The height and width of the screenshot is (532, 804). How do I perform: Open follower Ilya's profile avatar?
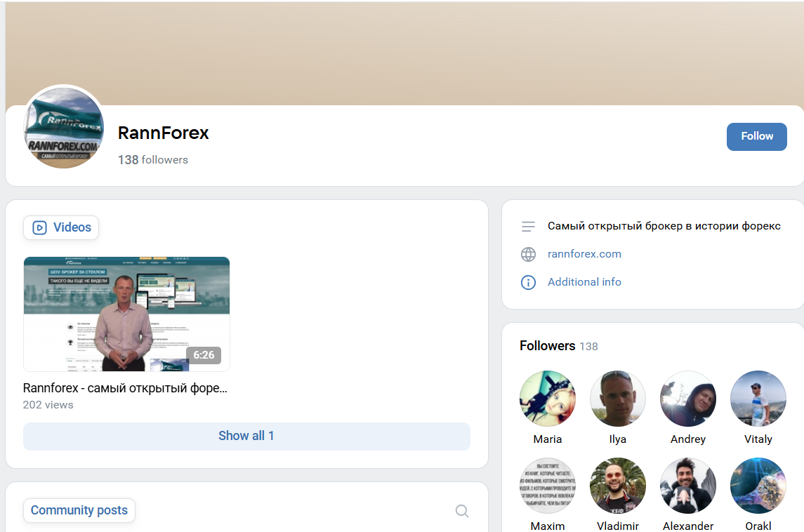[618, 399]
